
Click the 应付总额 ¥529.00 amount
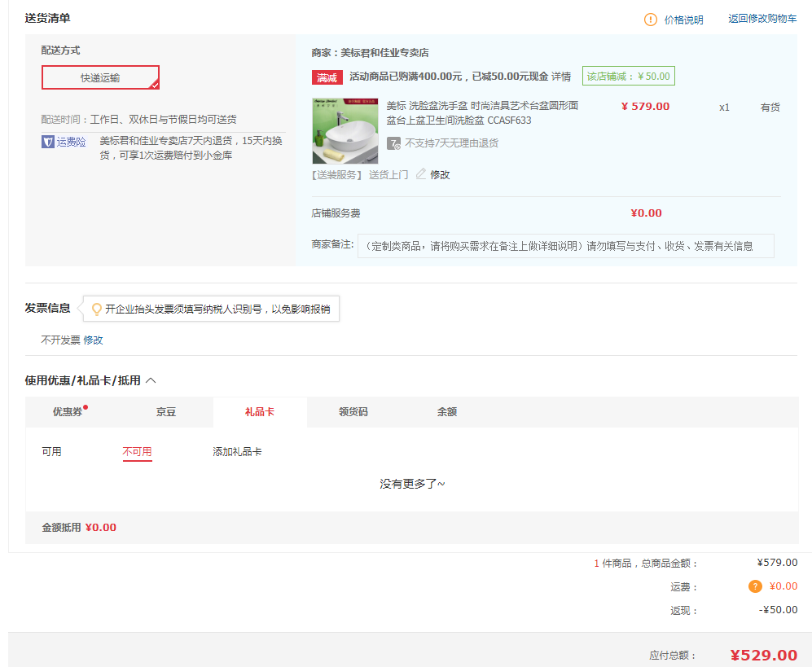click(x=763, y=655)
